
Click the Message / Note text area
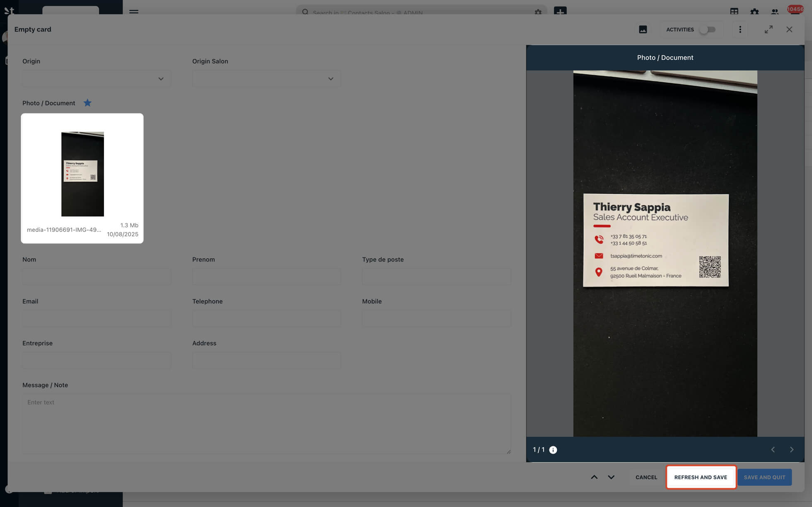(266, 423)
